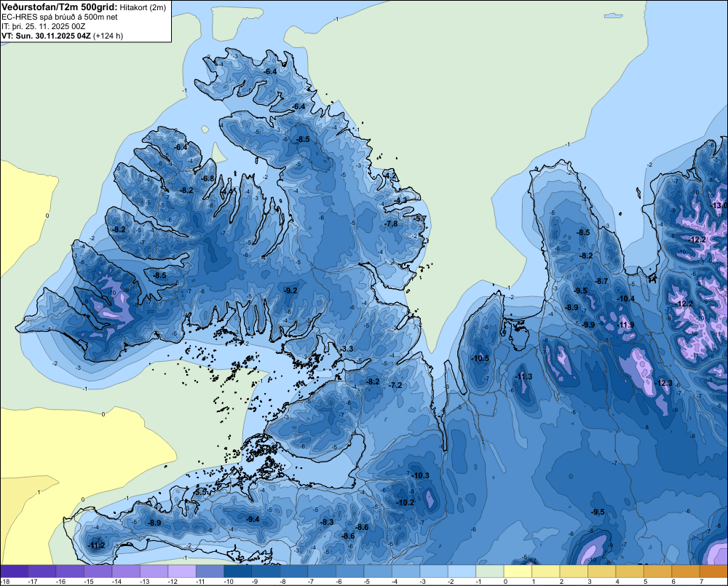Click 'EC-HRES spá brúuð á 500m net' line
Screen dimensions: 728x586
pos(59,17)
